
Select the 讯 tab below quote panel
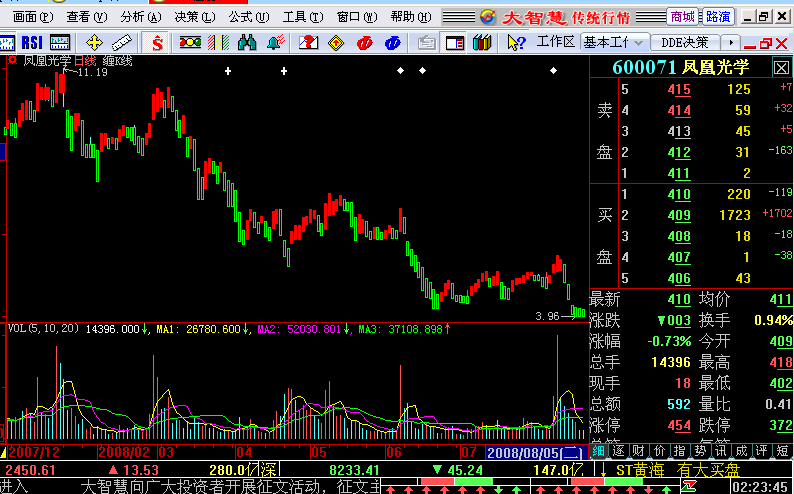click(721, 450)
